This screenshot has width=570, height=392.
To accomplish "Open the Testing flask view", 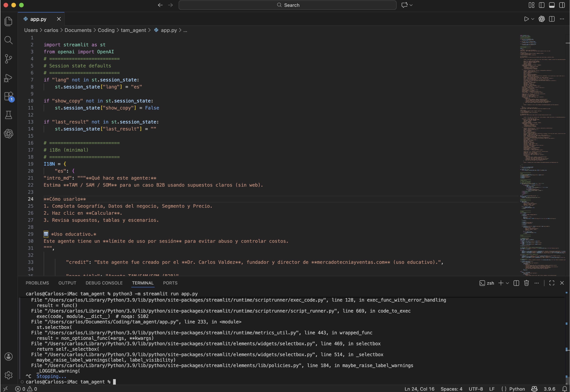I will tap(8, 115).
